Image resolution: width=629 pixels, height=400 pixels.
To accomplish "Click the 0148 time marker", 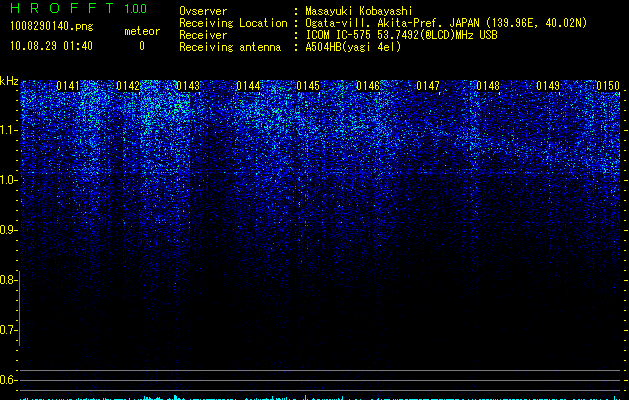I will pyautogui.click(x=488, y=86).
